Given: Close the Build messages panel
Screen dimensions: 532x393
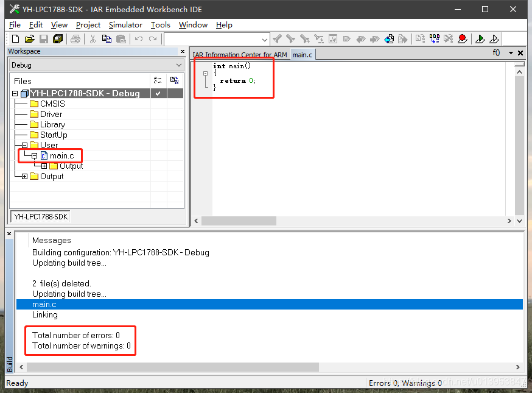Looking at the screenshot, I should point(9,234).
